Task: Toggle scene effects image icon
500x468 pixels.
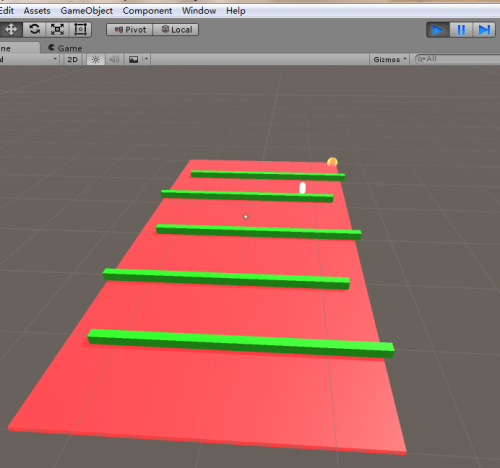Action: click(134, 60)
